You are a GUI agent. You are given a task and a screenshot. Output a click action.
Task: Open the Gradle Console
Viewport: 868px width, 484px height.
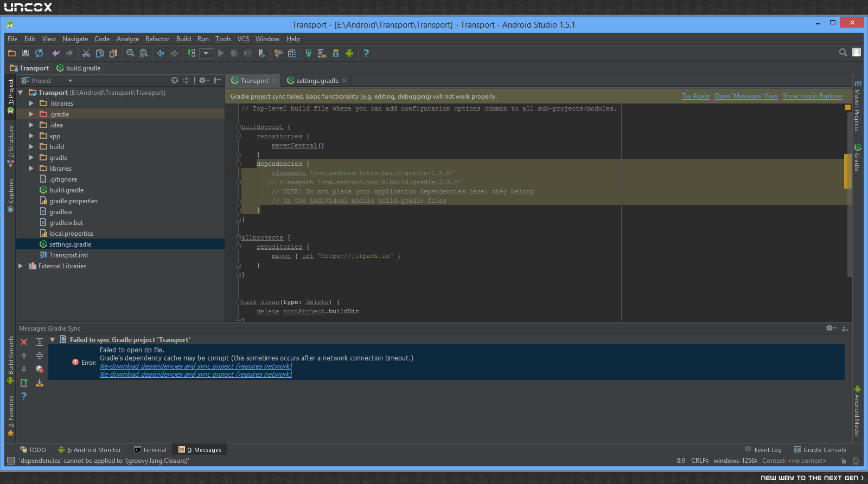(820, 450)
